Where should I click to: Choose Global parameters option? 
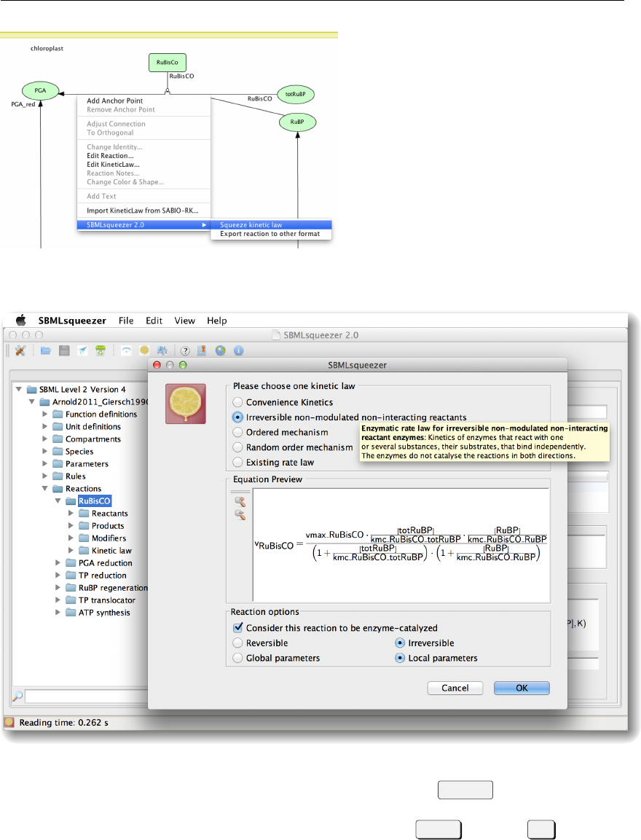[x=237, y=658]
